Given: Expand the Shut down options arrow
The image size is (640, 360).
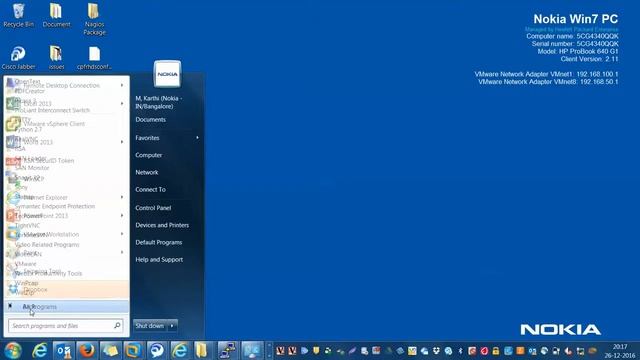Looking at the screenshot, I should 172,326.
